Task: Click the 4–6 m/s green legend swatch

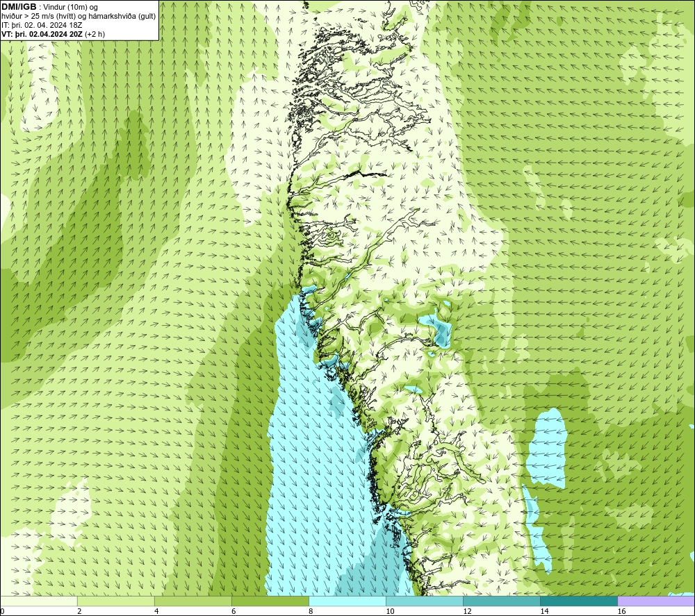Action: [x=193, y=601]
